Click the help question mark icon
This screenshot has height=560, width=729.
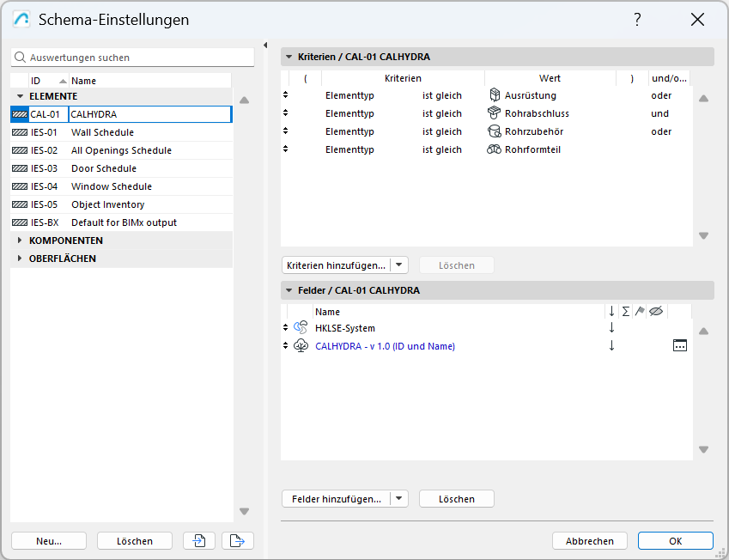pyautogui.click(x=637, y=19)
